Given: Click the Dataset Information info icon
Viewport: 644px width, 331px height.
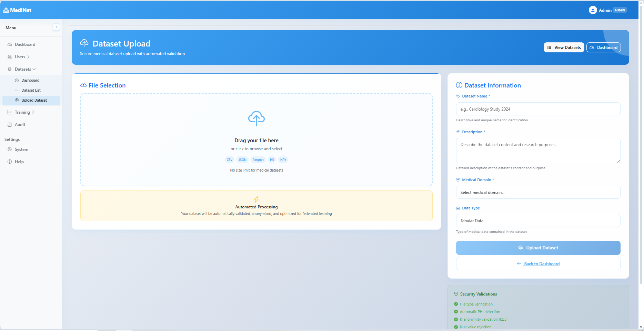Looking at the screenshot, I should pyautogui.click(x=459, y=85).
